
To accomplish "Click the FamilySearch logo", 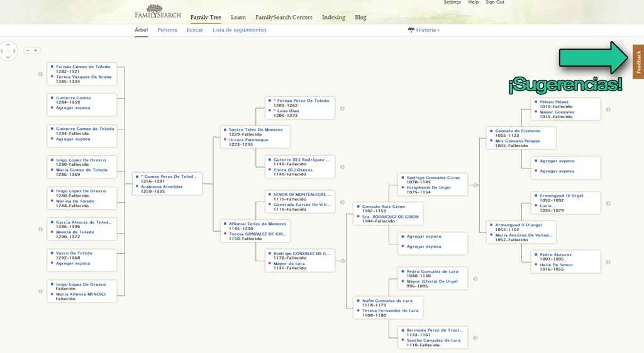I will pyautogui.click(x=158, y=11).
